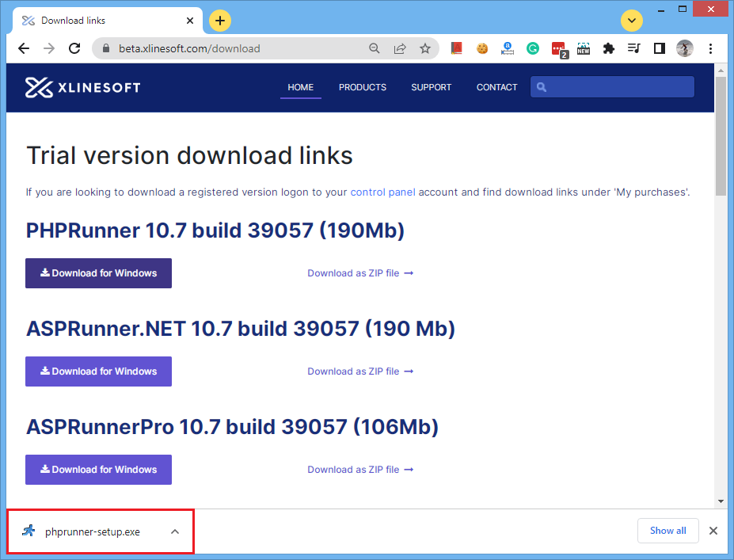Go back to the previous page
Viewport: 734px width, 560px height.
click(x=24, y=48)
